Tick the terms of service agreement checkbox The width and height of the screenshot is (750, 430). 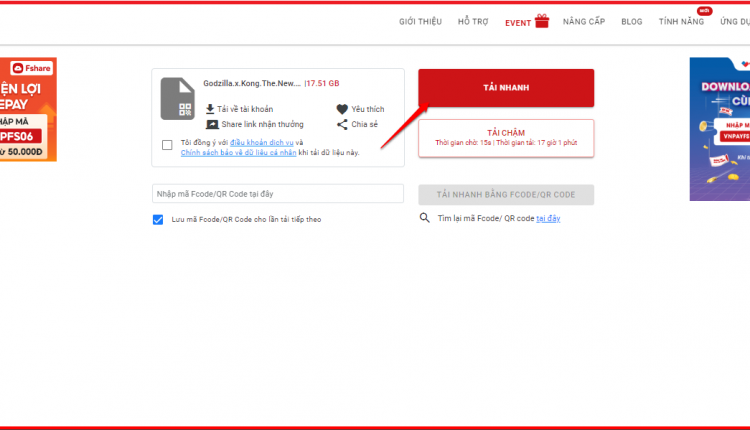(x=167, y=145)
